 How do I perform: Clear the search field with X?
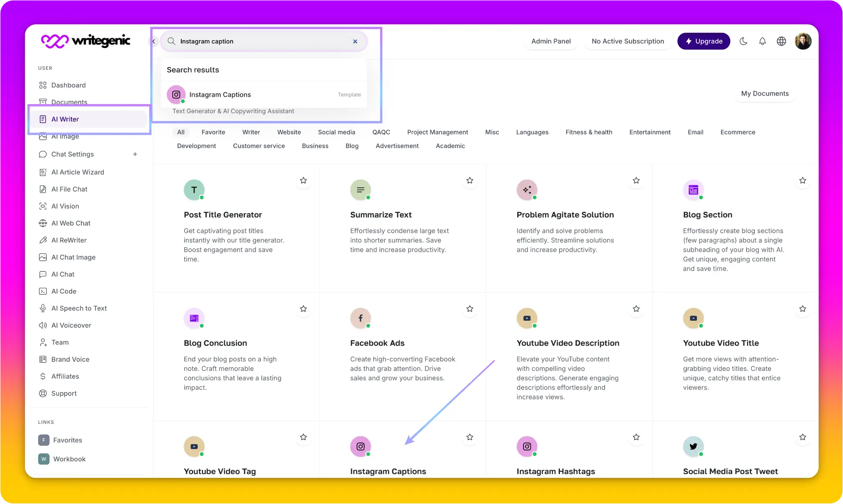355,41
